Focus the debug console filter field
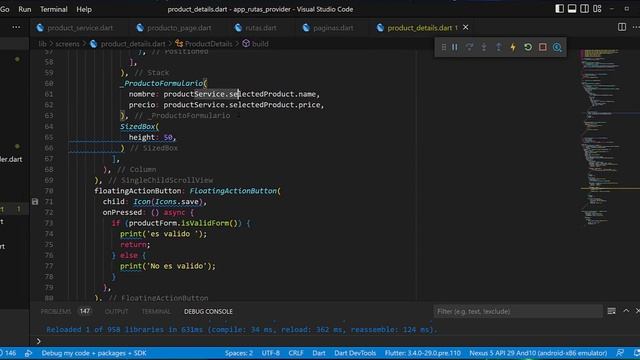The height and width of the screenshot is (360, 640). (x=518, y=311)
